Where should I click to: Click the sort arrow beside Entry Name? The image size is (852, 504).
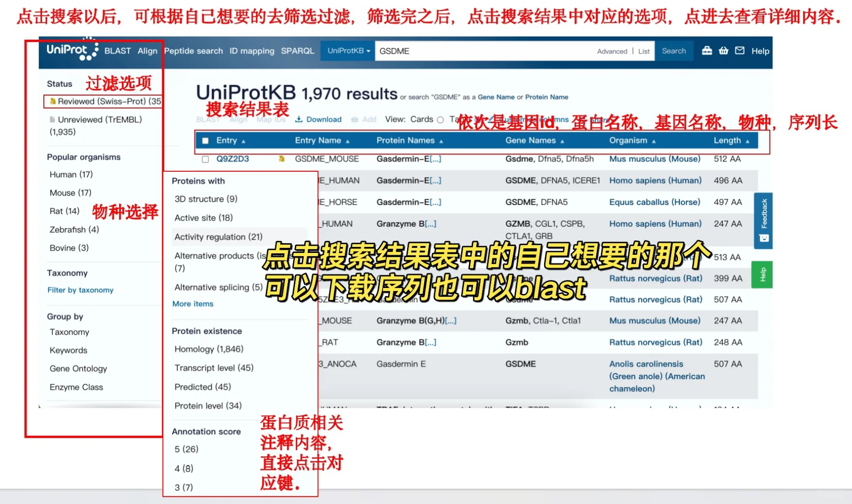click(348, 141)
